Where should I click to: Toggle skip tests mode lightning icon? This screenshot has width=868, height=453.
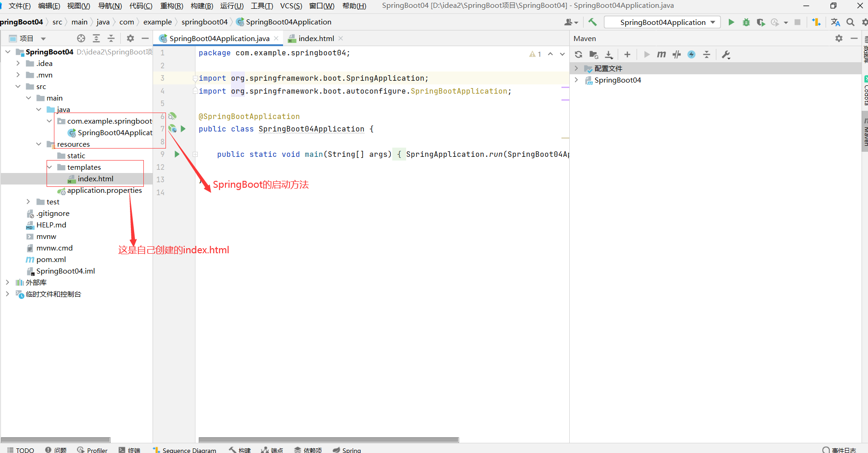pos(691,54)
